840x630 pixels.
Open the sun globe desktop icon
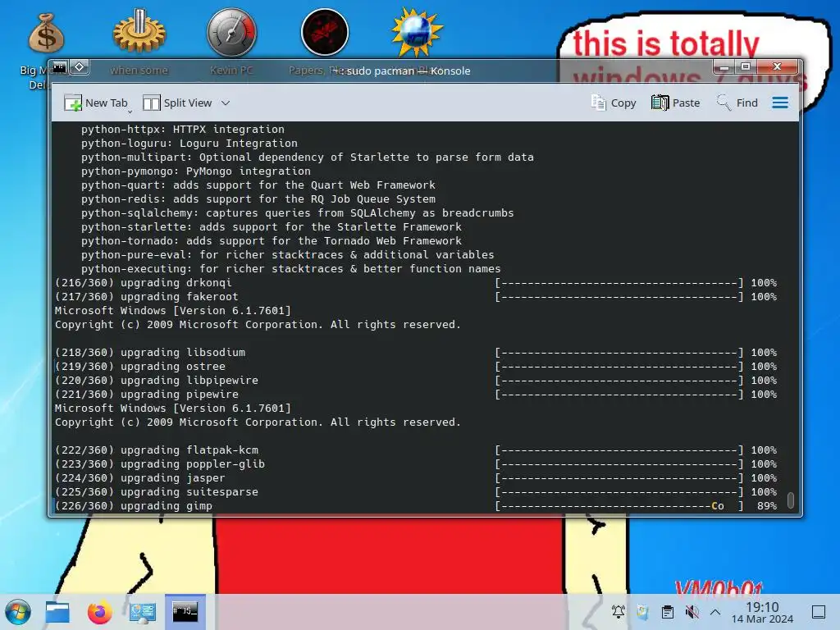coord(417,33)
